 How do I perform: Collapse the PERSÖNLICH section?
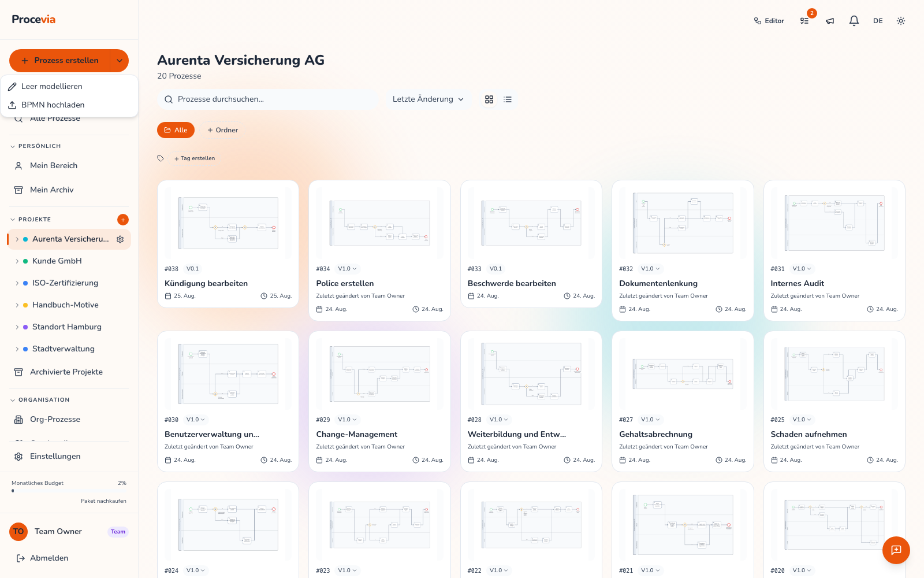click(x=36, y=146)
